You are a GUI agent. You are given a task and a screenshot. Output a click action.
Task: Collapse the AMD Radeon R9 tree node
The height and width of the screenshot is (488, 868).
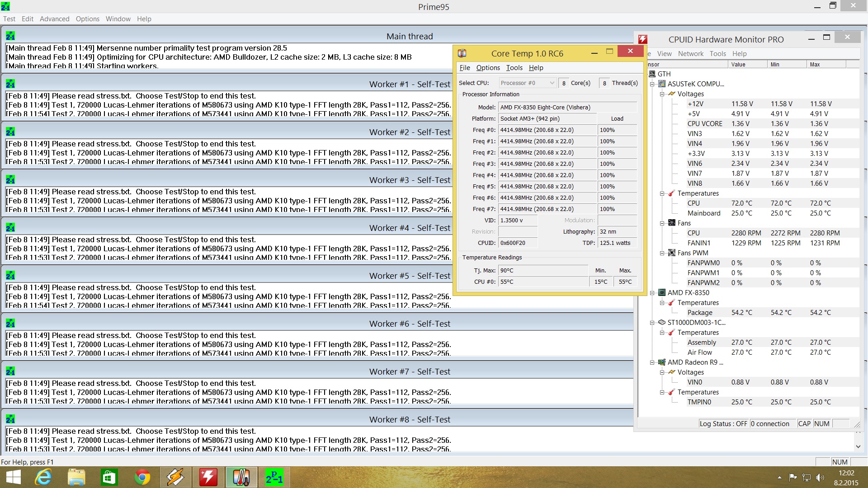coord(652,362)
